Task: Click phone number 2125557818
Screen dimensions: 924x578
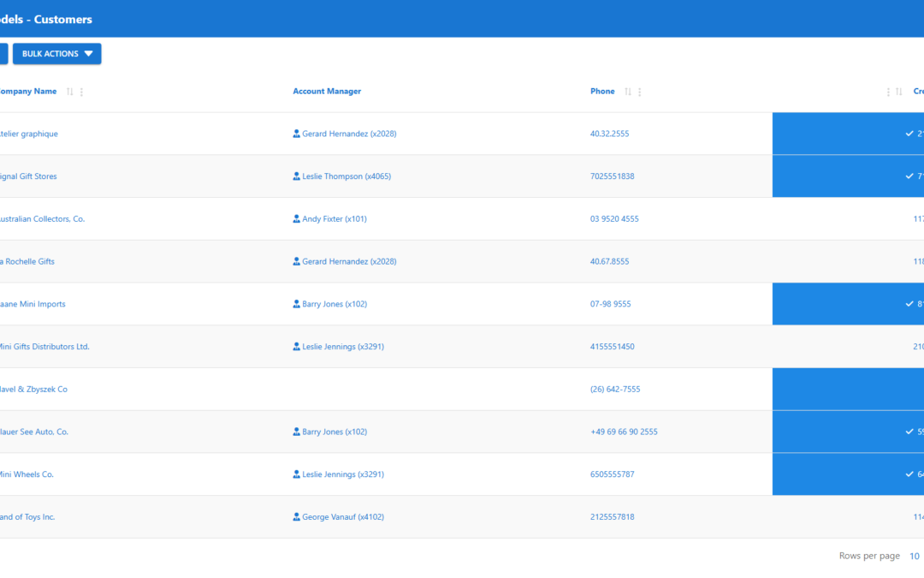Action: click(613, 516)
